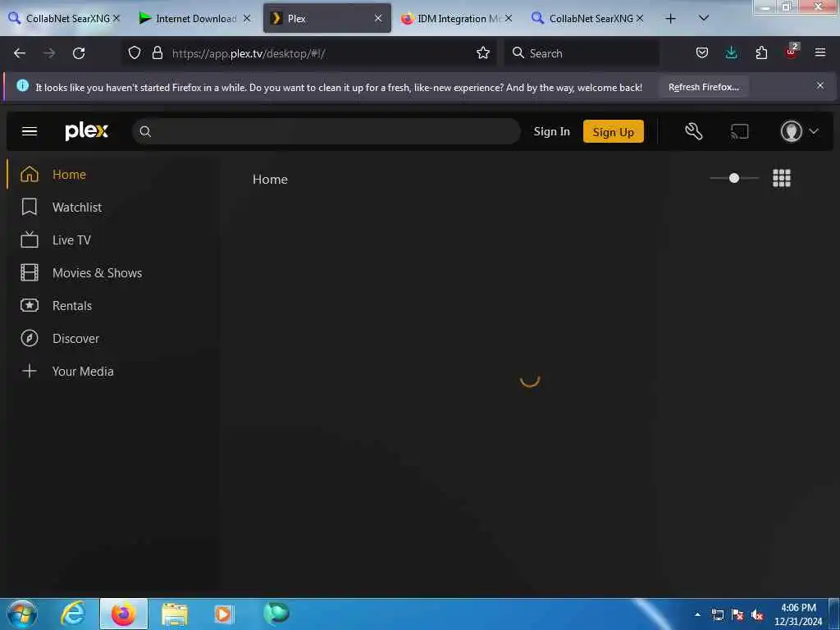
Task: Click the Watchlist bookmark icon
Action: tap(30, 207)
